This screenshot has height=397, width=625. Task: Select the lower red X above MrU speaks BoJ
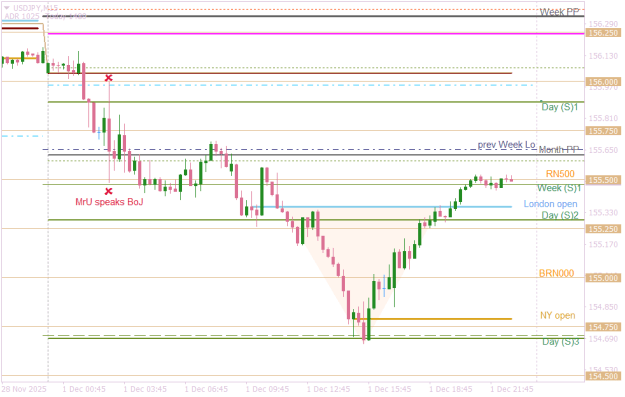[x=108, y=191]
